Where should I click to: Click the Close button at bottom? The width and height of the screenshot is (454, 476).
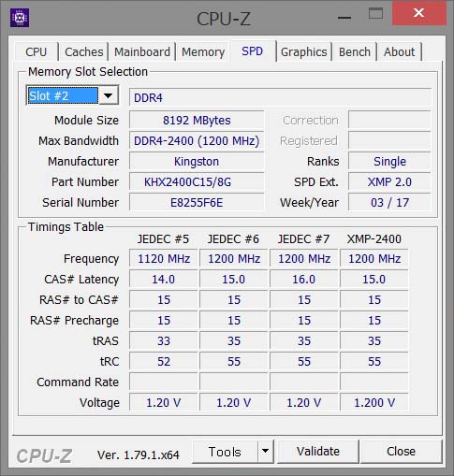pyautogui.click(x=402, y=451)
